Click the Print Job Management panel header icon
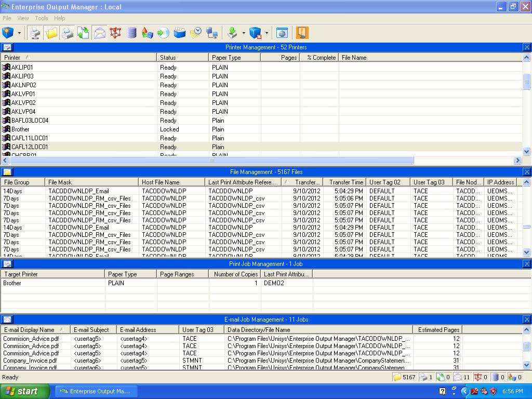 click(x=7, y=264)
